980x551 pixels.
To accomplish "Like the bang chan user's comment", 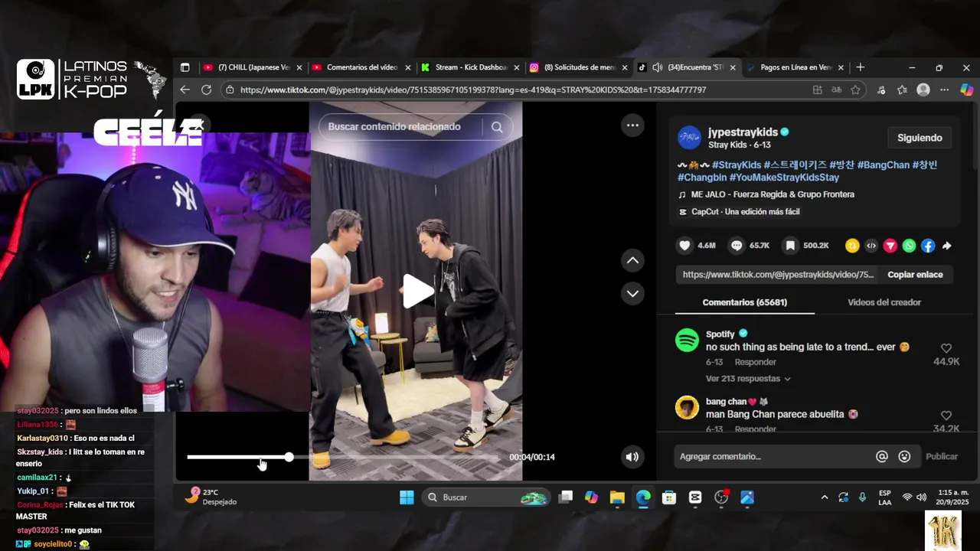I will click(x=946, y=416).
